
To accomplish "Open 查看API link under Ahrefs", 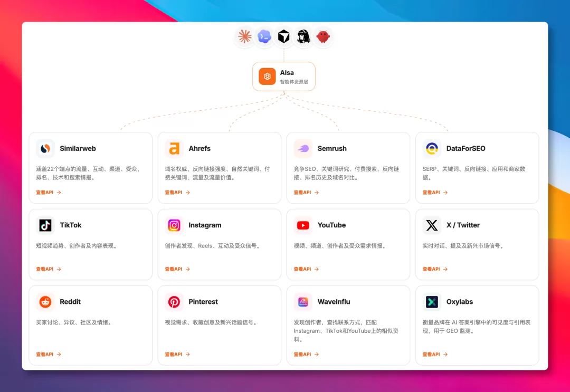I will point(177,193).
